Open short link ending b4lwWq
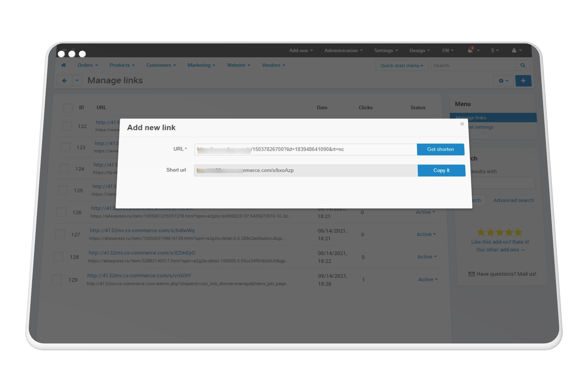588x392 pixels. point(142,230)
